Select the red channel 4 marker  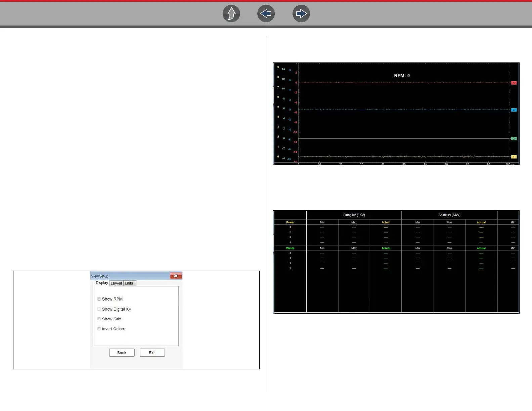pyautogui.click(x=514, y=83)
